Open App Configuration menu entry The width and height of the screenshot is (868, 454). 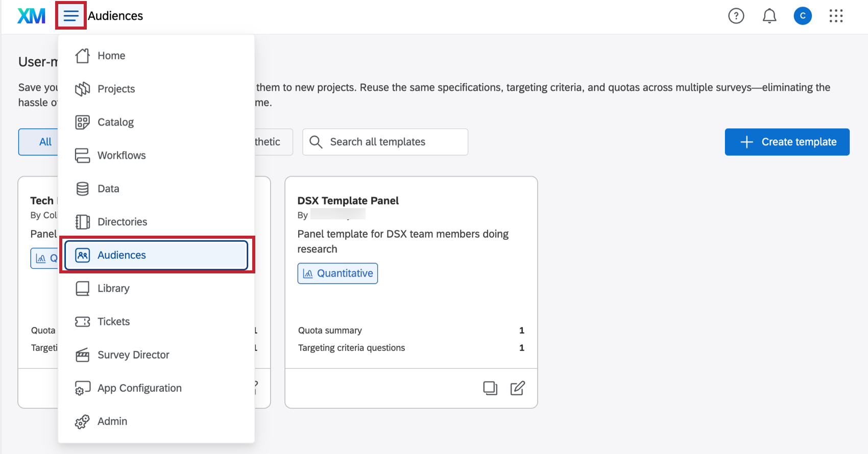(156, 388)
